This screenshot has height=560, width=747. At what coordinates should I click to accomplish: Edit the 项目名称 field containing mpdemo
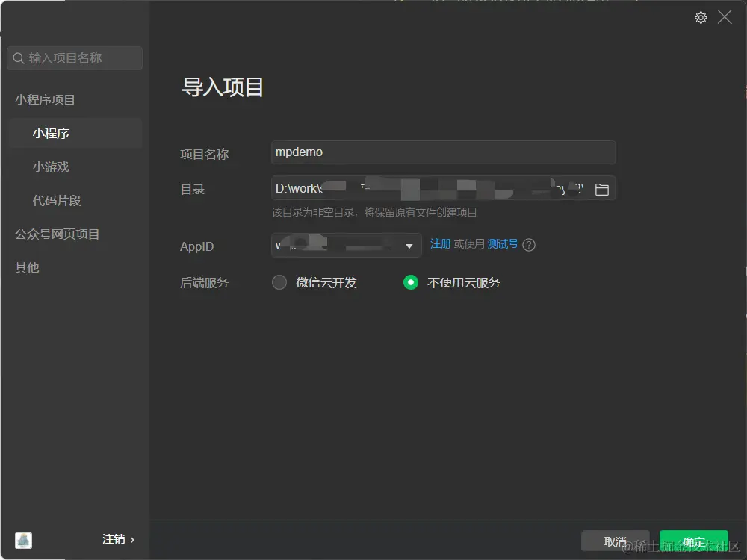(443, 152)
